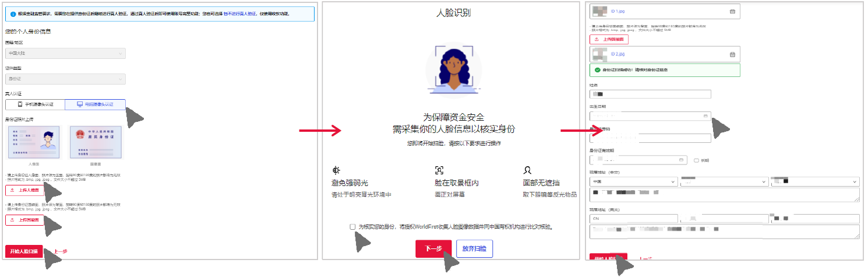The image size is (868, 277).
Task: Select 手机摄像头认证 verification tab
Action: click(x=35, y=104)
